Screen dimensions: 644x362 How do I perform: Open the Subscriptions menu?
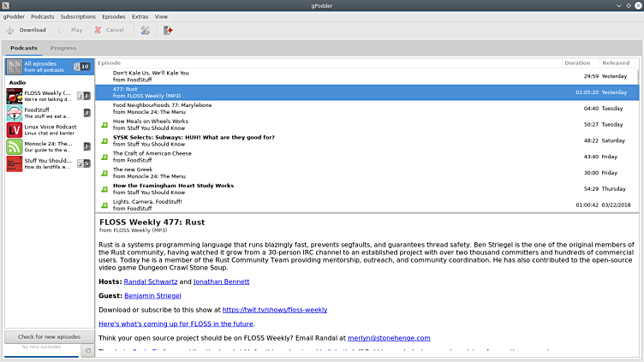pyautogui.click(x=78, y=16)
